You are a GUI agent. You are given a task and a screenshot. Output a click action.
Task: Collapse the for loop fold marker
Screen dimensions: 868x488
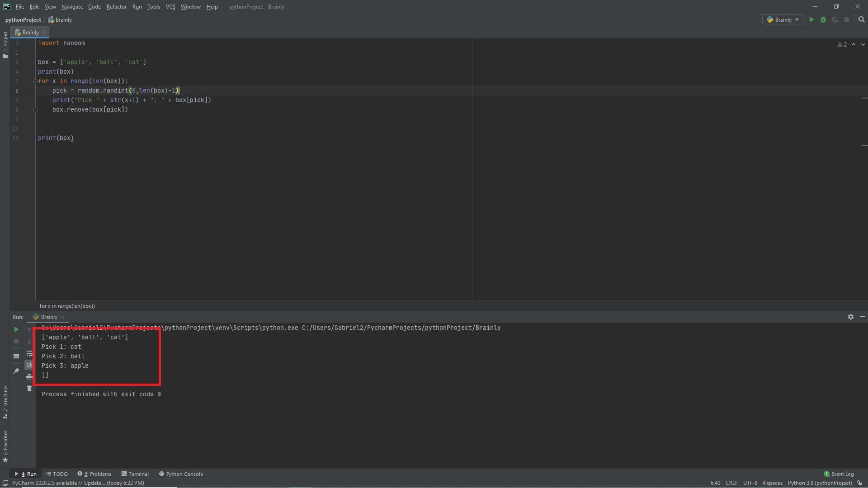point(35,81)
